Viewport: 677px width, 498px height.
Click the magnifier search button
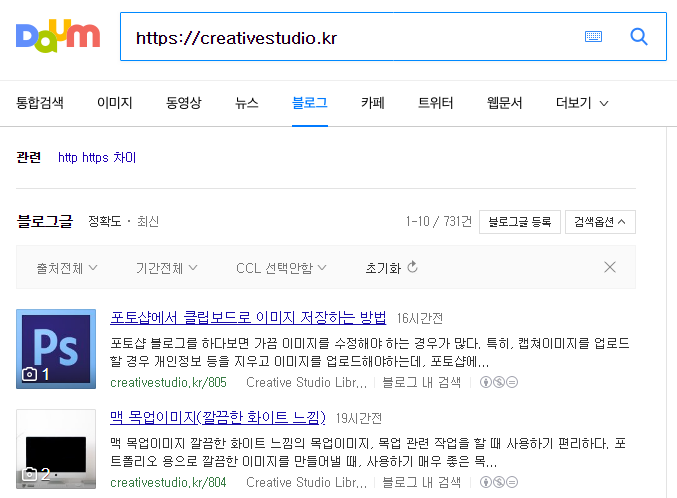639,37
